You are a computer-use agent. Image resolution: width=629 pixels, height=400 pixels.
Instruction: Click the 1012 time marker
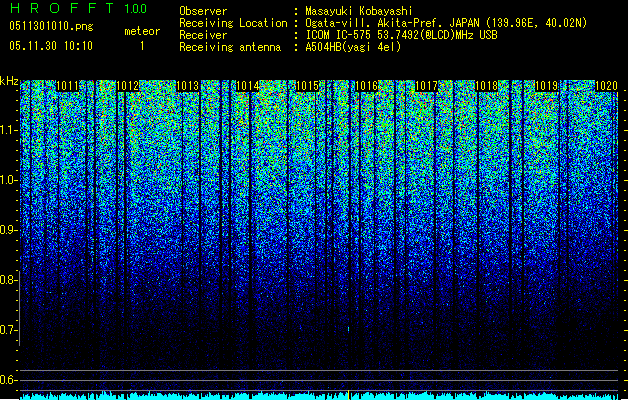click(128, 86)
